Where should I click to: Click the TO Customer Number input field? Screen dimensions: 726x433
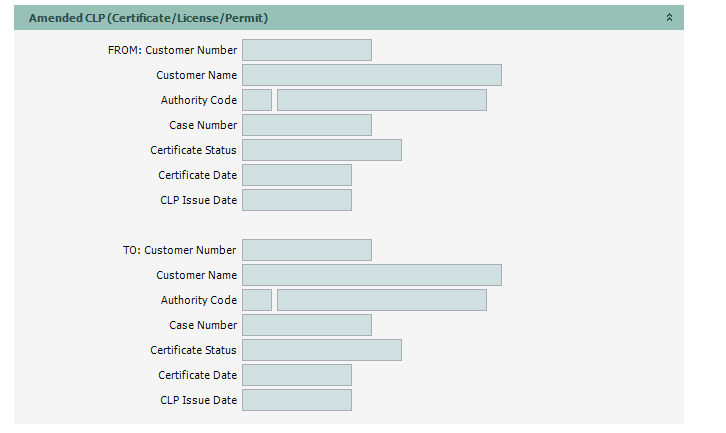pyautogui.click(x=307, y=250)
